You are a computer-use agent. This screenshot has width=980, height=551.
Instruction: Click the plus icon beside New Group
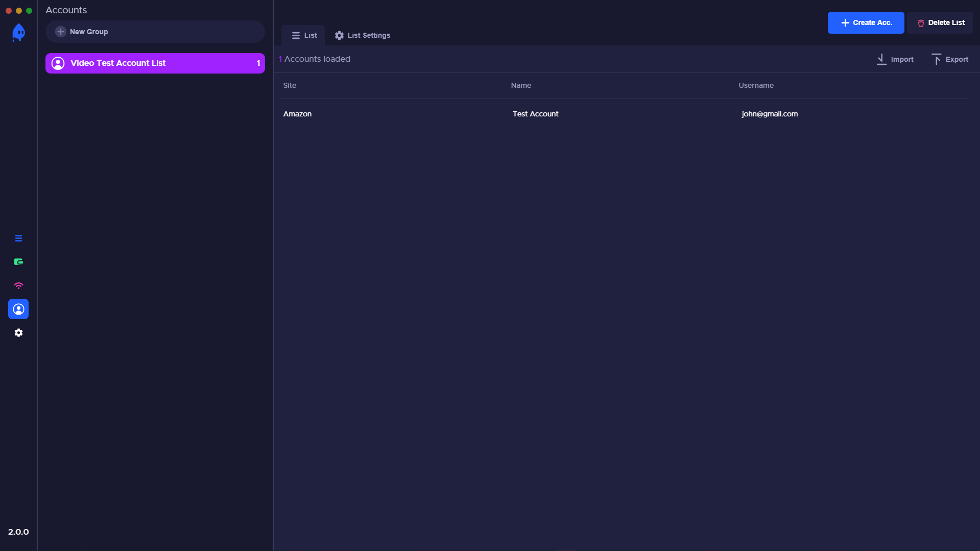(x=61, y=32)
